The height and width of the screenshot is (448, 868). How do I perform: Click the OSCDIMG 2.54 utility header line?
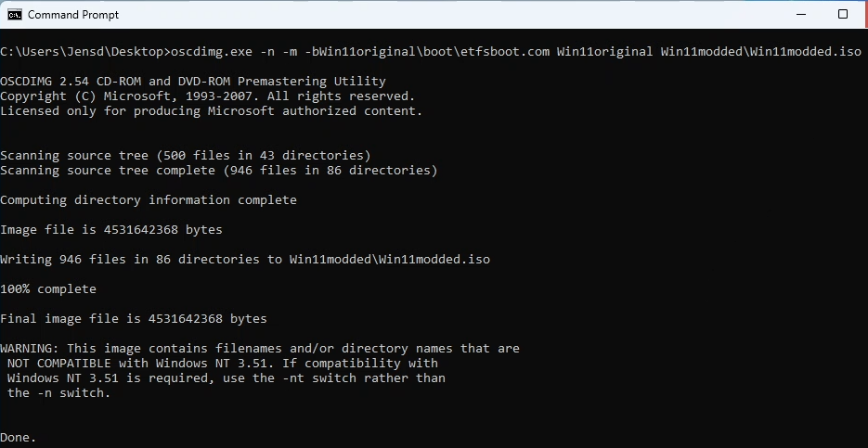[193, 82]
